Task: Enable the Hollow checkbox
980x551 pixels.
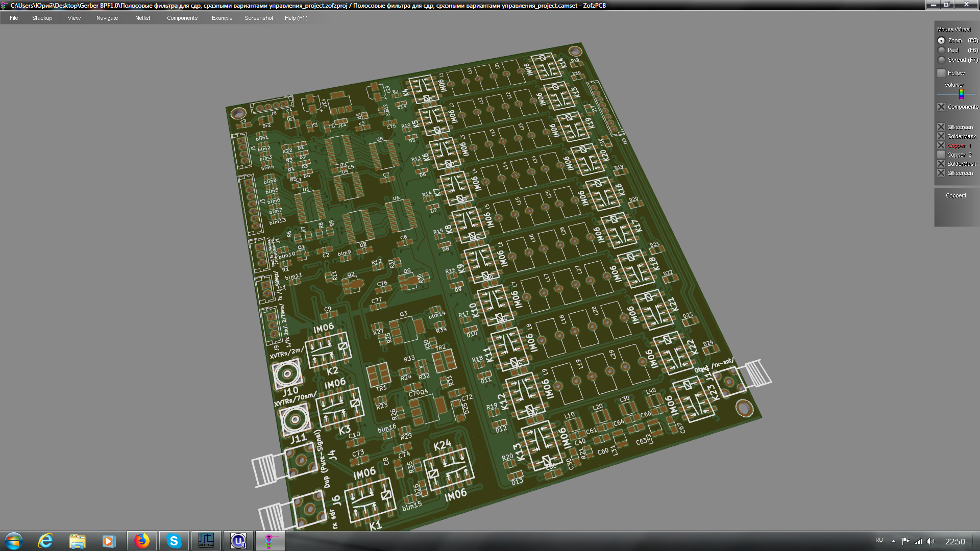Action: [941, 73]
